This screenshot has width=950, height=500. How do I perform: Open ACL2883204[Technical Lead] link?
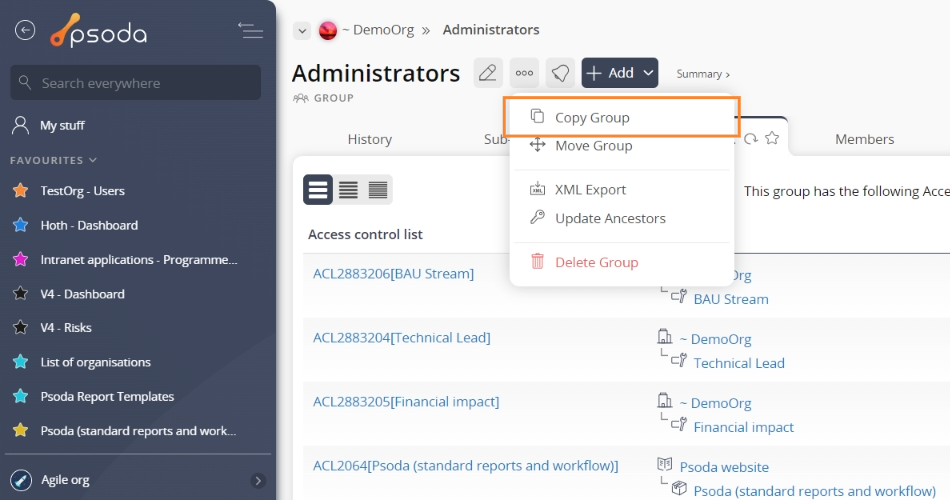[x=402, y=338]
